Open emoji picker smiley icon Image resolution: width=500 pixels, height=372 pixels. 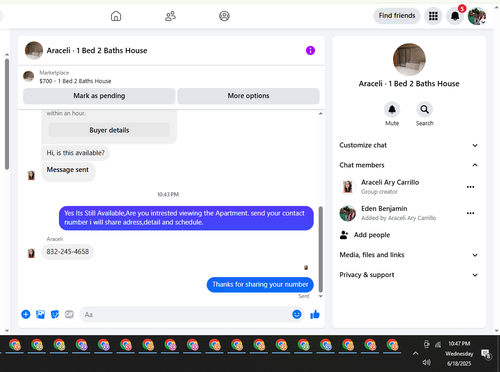297,314
